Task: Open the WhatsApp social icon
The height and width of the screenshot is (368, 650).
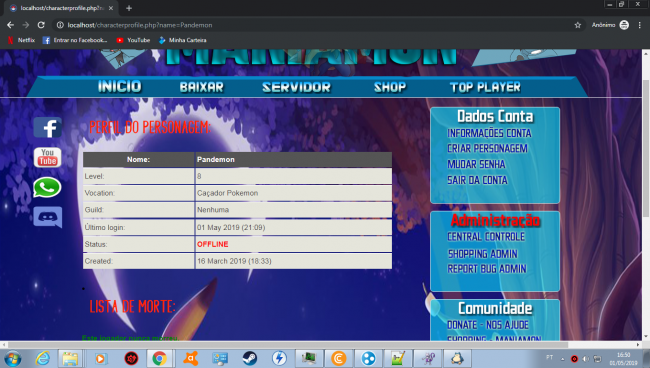Action: [47, 187]
